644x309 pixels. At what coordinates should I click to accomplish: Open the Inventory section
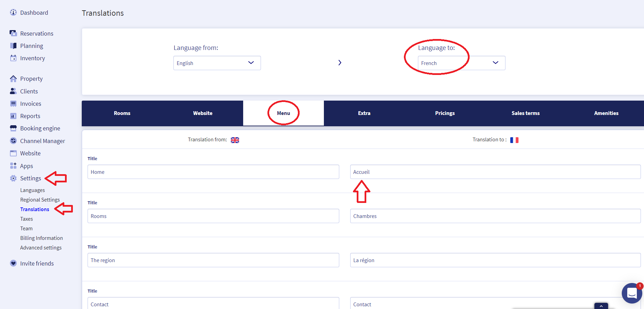(x=32, y=58)
